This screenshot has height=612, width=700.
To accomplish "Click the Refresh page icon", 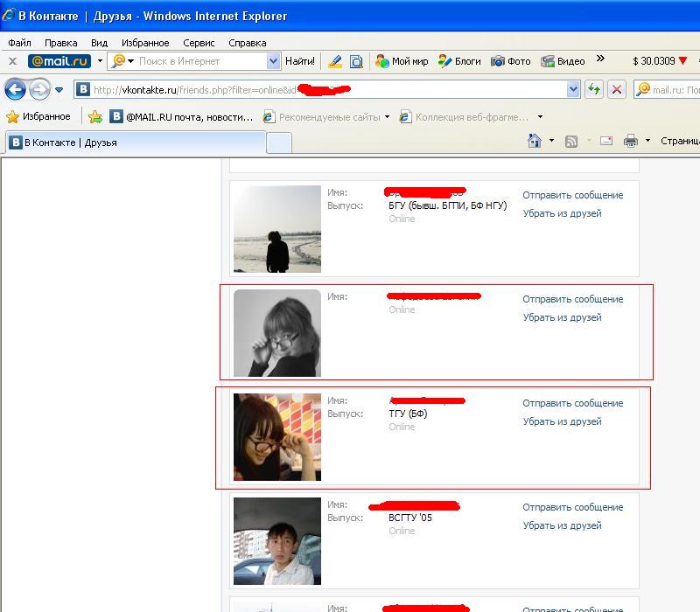I will click(x=594, y=89).
